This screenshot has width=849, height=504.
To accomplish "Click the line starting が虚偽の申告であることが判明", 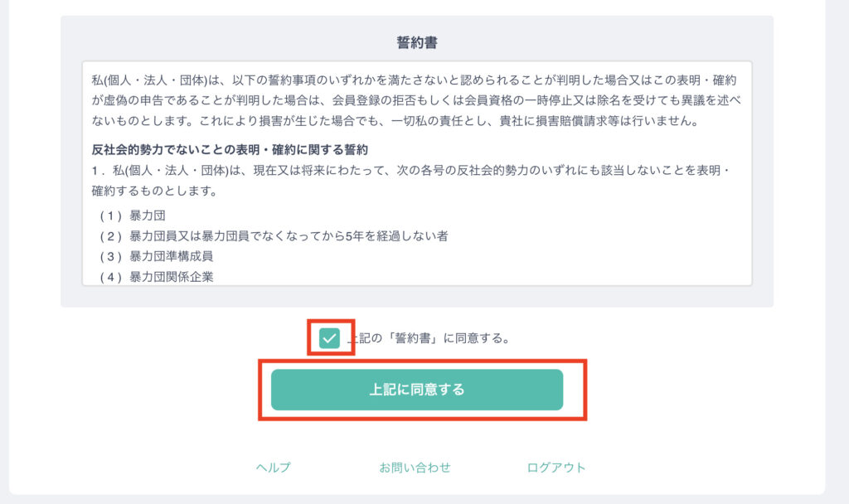I will coord(416,100).
